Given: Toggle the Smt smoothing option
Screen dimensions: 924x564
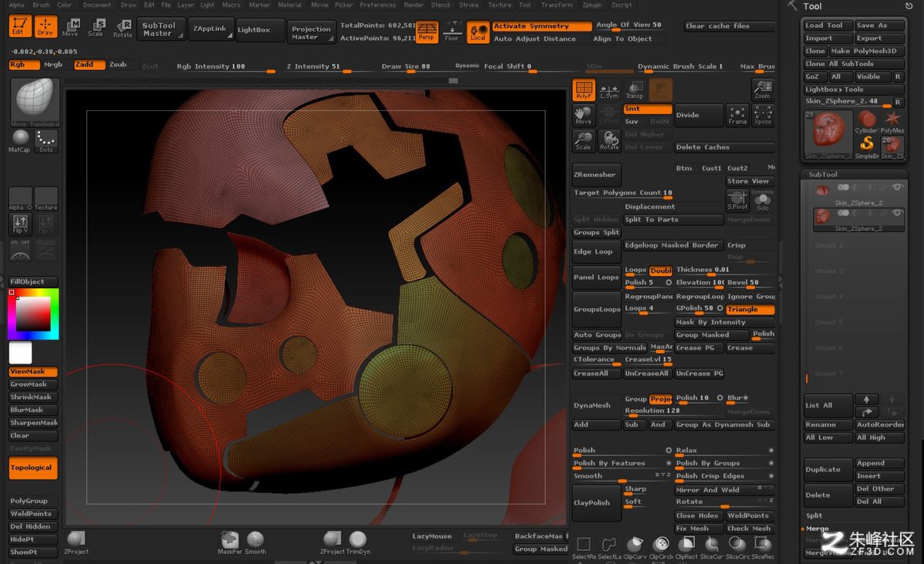Looking at the screenshot, I should point(648,109).
